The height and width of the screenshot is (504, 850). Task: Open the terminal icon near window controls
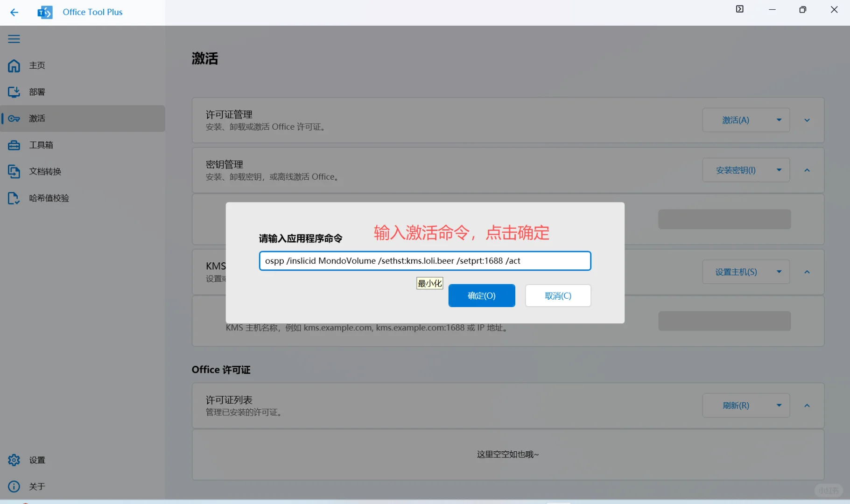click(739, 9)
